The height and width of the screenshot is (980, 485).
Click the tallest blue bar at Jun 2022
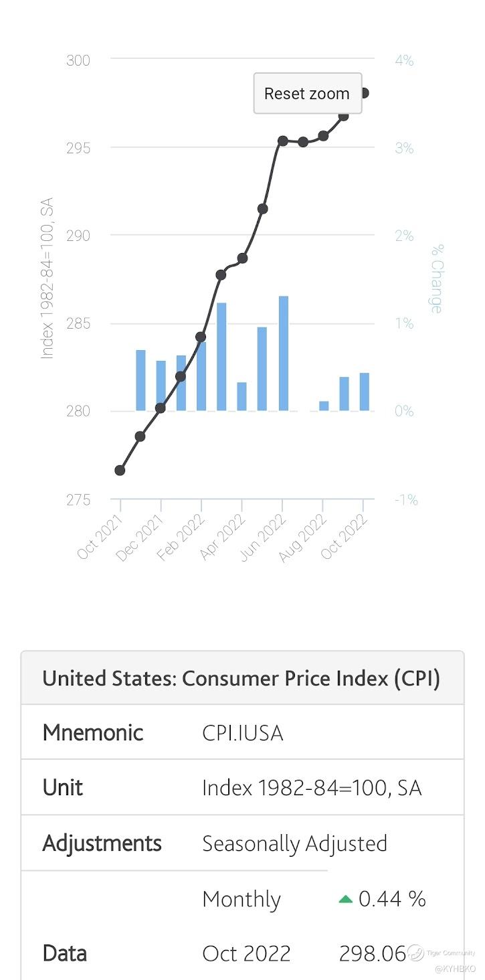click(x=284, y=353)
